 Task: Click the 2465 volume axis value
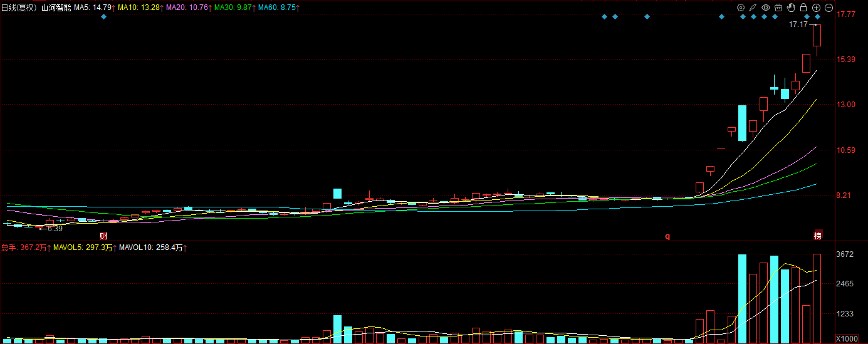click(845, 284)
